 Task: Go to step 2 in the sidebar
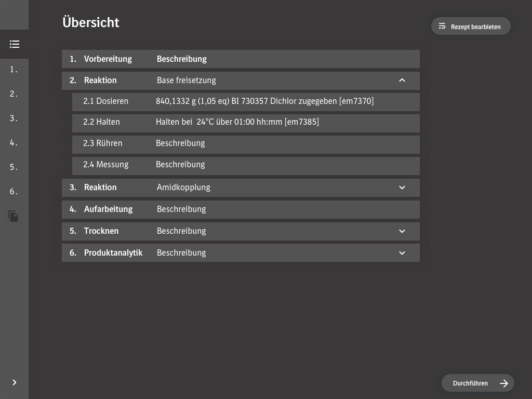coord(14,94)
